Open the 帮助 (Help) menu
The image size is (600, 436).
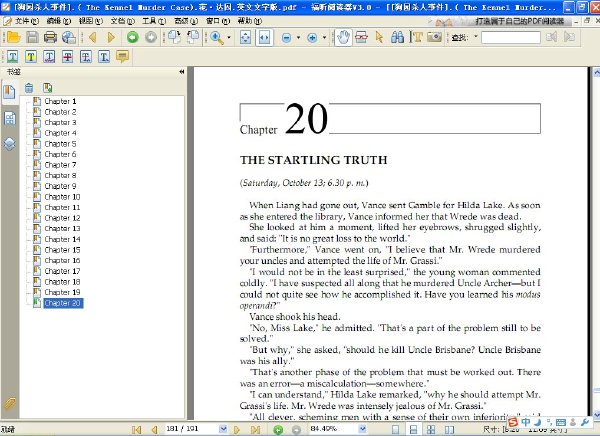(249, 21)
